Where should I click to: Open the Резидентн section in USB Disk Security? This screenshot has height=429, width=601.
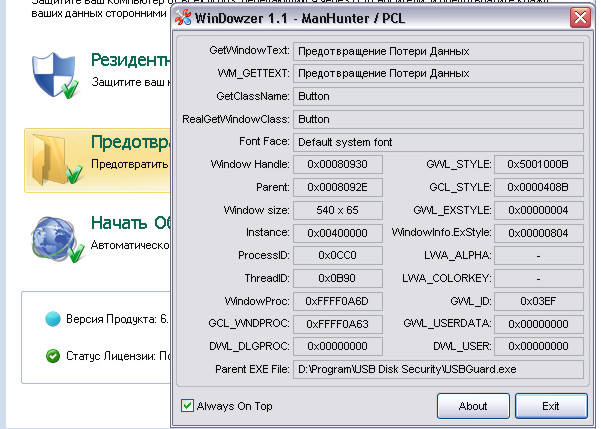pyautogui.click(x=130, y=60)
